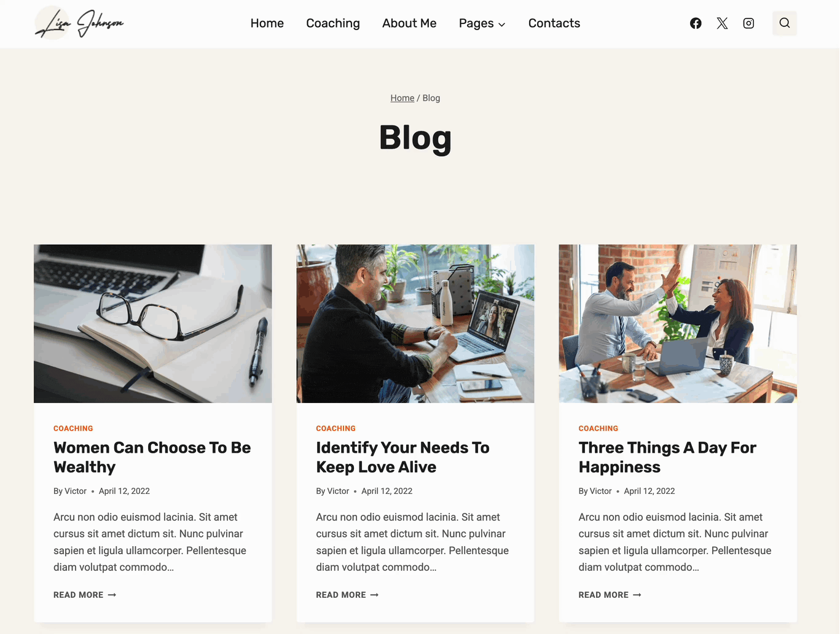Open the About Me menu item
Viewport: 840px width, 634px height.
(x=409, y=23)
